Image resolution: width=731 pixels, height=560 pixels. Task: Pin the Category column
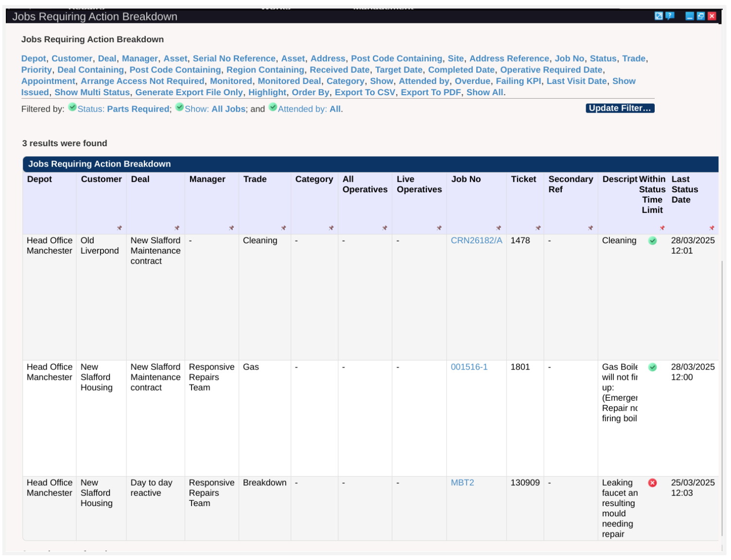click(331, 228)
